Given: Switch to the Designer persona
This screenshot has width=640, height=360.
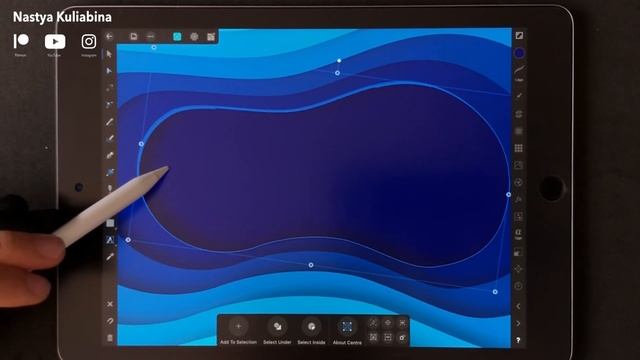Looking at the screenshot, I should pos(177,37).
